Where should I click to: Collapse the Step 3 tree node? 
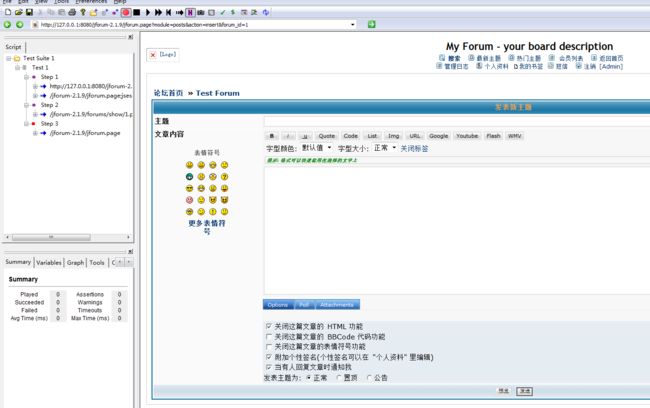(x=26, y=124)
